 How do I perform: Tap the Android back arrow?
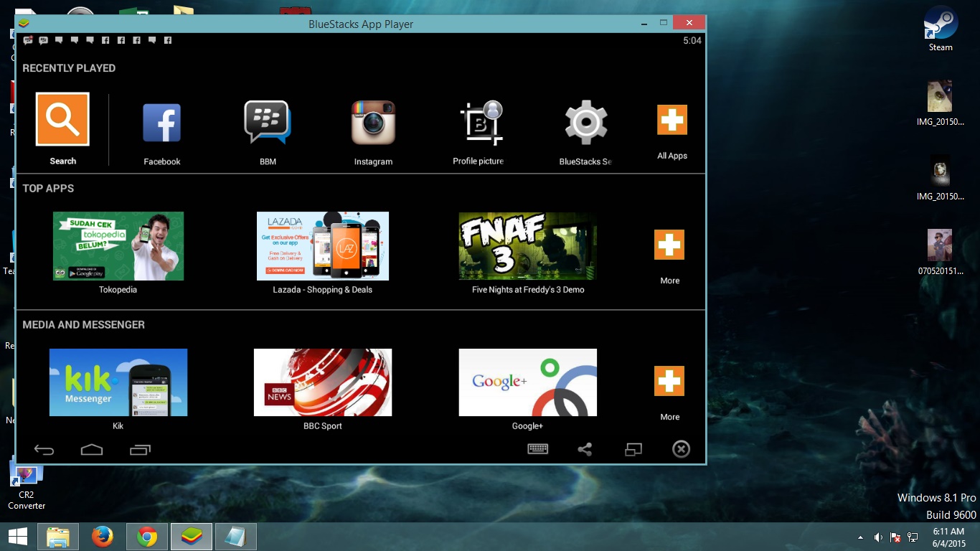click(x=44, y=450)
